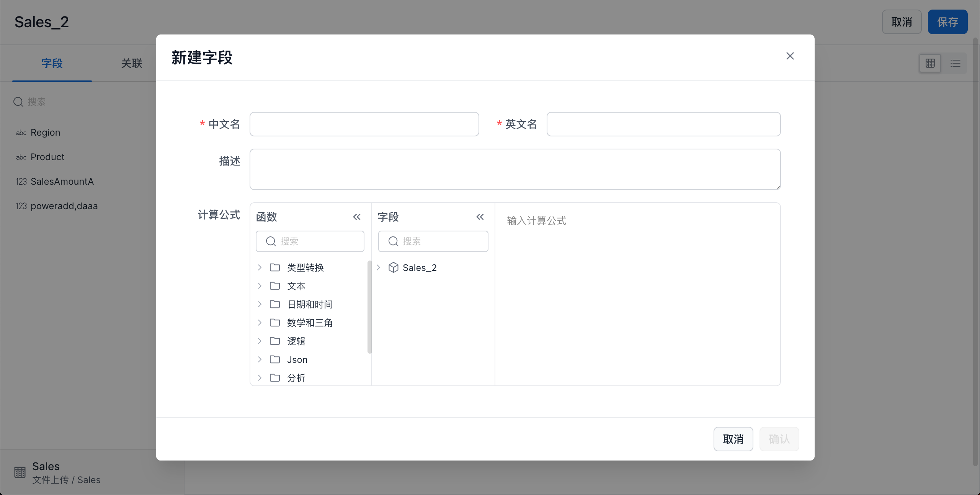The image size is (980, 495).
Task: Open the 关联 tab
Action: click(131, 63)
